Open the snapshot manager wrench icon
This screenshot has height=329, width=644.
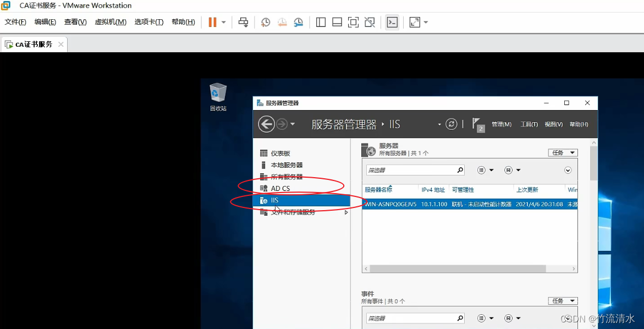(x=299, y=22)
